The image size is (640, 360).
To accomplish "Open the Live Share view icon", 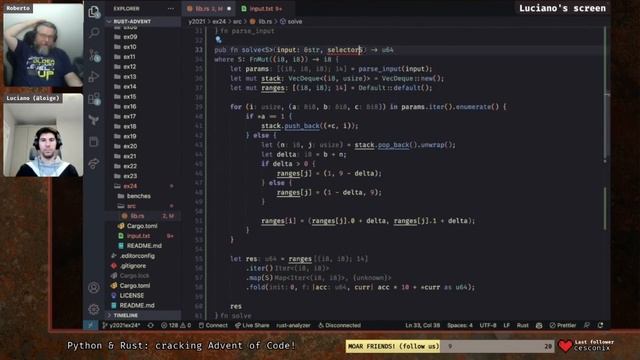I will tap(94, 164).
